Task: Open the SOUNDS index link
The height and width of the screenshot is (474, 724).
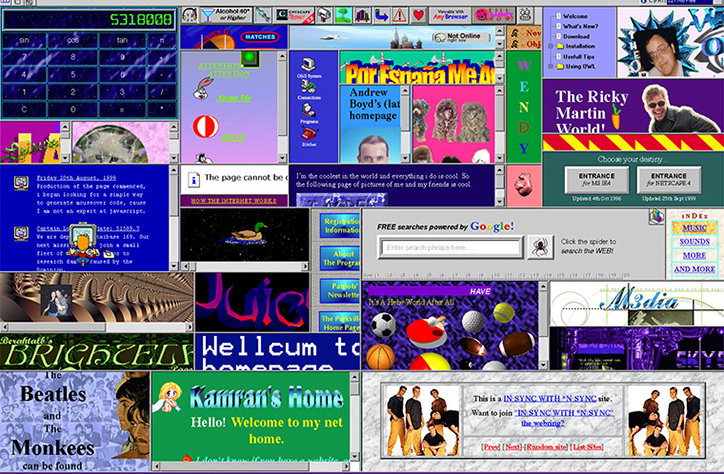Action: coord(694,241)
